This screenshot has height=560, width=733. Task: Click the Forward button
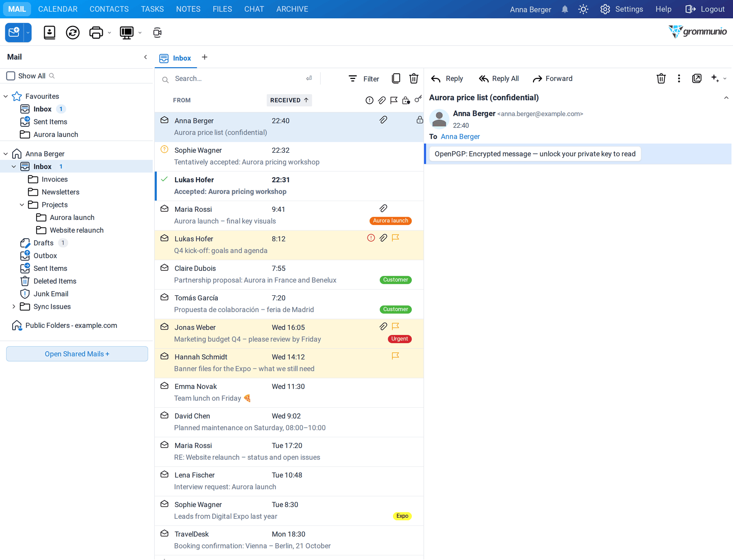coord(552,78)
